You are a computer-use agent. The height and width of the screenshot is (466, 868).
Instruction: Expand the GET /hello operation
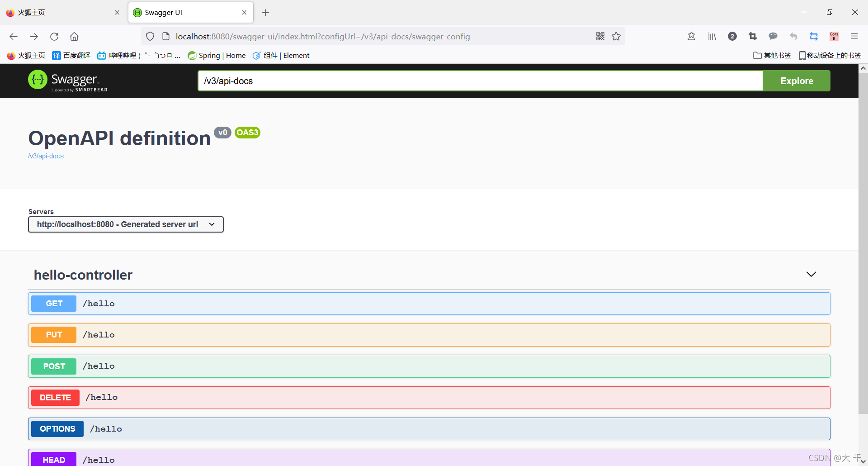[429, 303]
